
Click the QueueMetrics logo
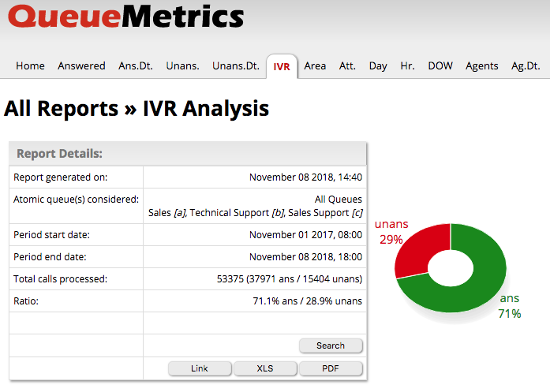[x=126, y=17]
